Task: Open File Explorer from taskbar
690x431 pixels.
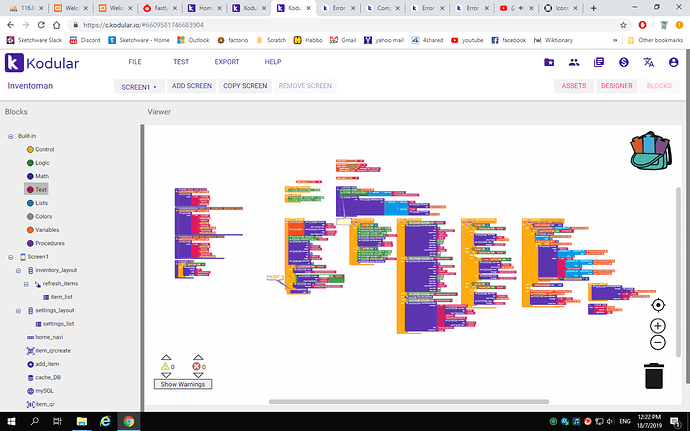Action: click(81, 421)
